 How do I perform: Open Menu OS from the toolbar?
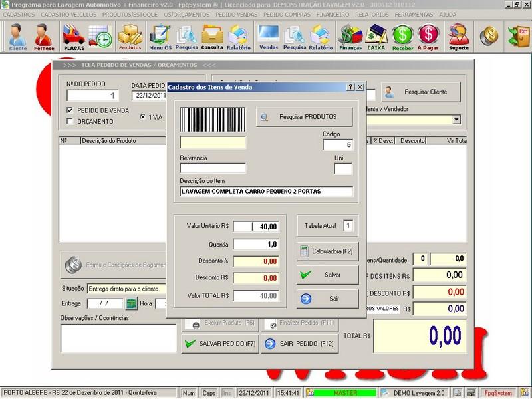[160, 37]
